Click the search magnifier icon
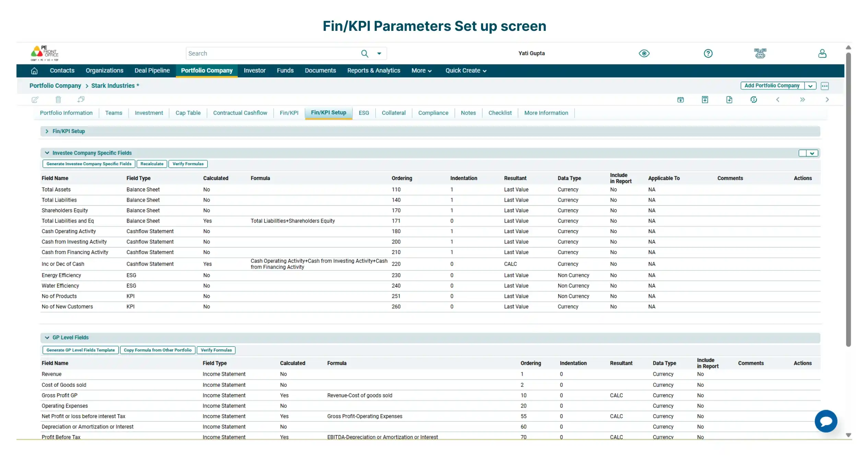This screenshot has height=456, width=868. 364,53
